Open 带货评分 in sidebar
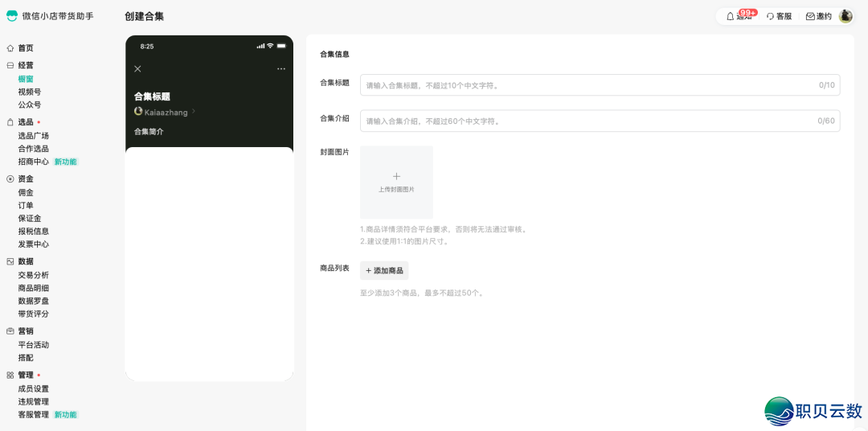 click(33, 314)
